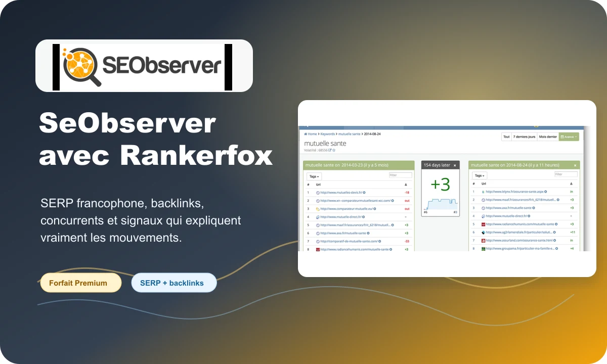This screenshot has height=364, width=607.
Task: Click the Volatilité : 68556 text
Action: coord(316,150)
